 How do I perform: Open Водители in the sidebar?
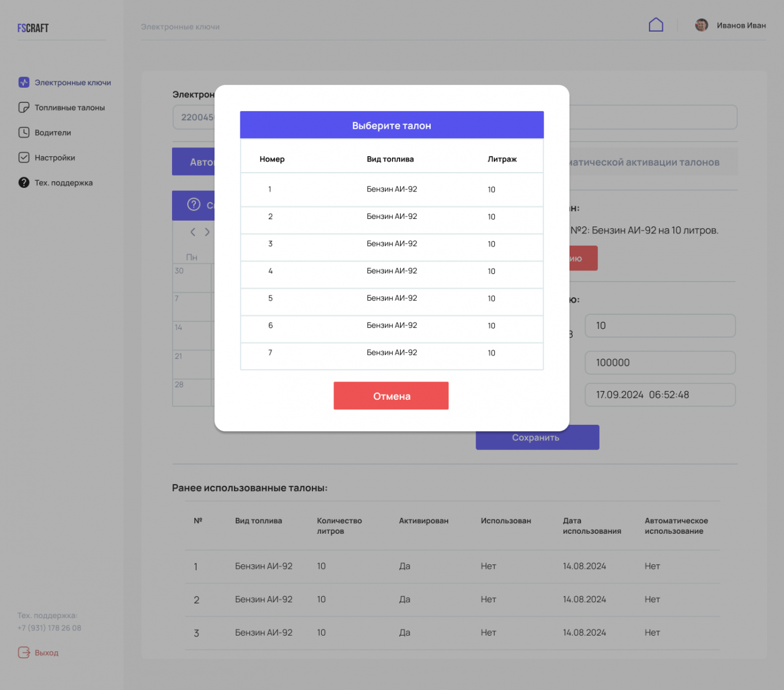[53, 133]
